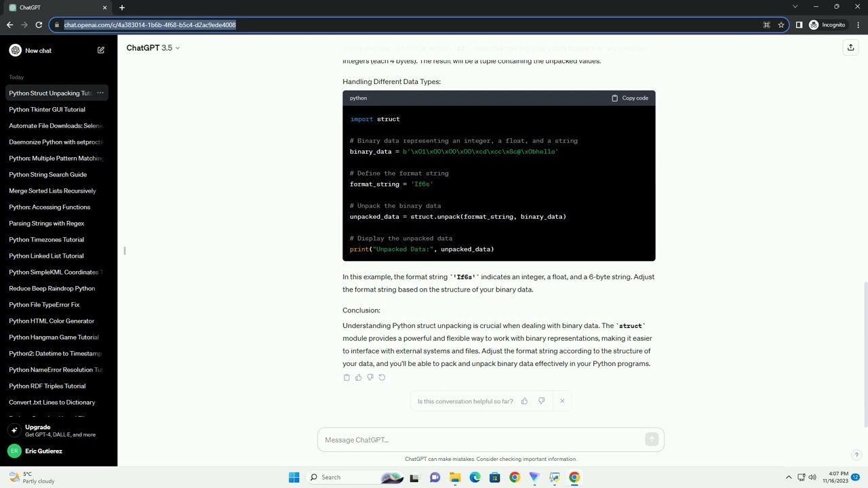This screenshot has width=868, height=488.
Task: Select Convert .txt Lines to Dictionary chat
Action: click(58, 402)
